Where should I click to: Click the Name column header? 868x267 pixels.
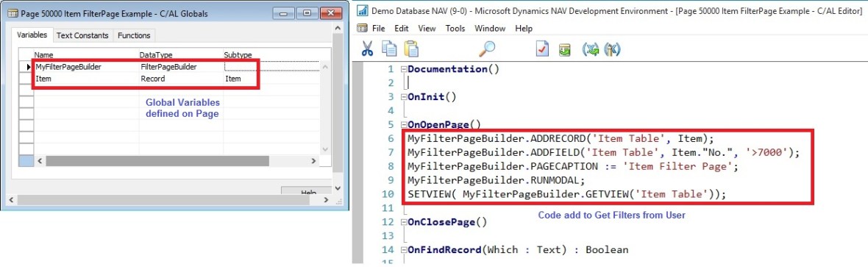[x=86, y=55]
